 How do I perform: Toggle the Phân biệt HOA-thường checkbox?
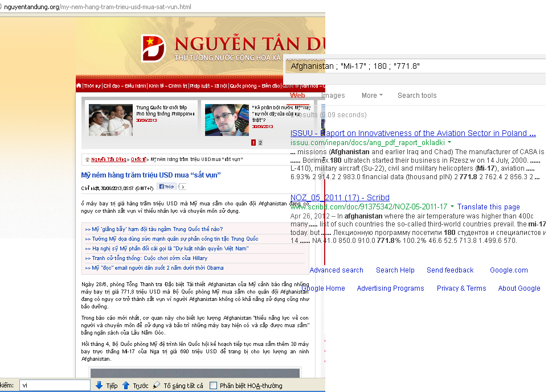point(213,385)
